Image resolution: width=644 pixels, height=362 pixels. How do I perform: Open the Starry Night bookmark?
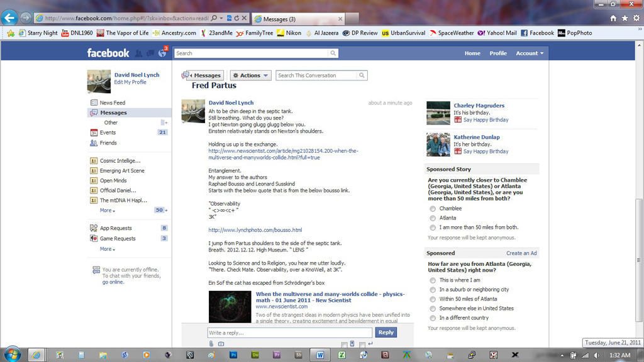pos(38,33)
